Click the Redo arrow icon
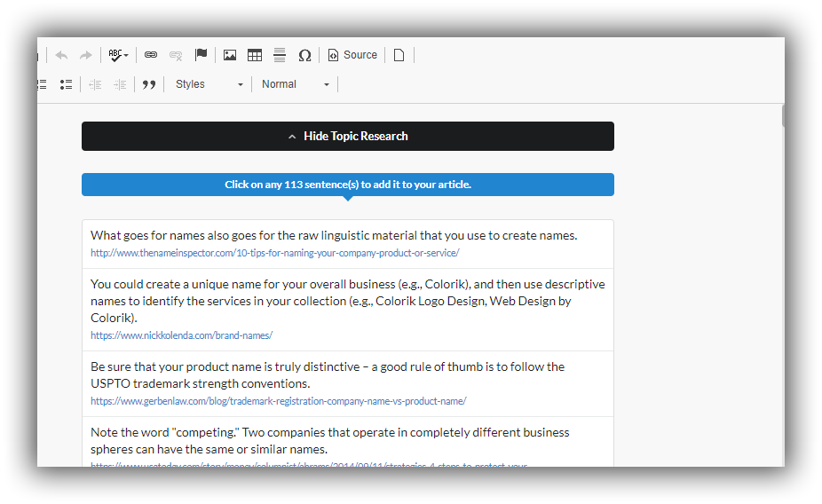The image size is (822, 504). (x=85, y=55)
